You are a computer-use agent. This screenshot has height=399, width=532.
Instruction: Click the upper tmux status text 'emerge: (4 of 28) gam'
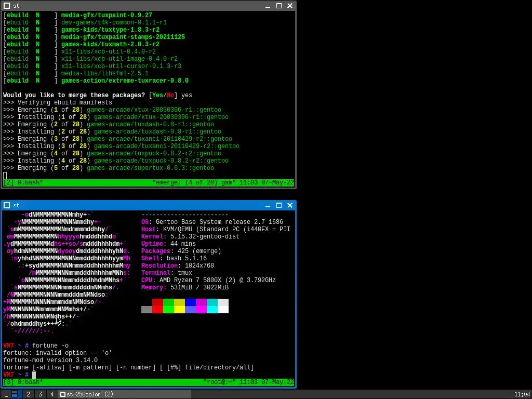(x=194, y=182)
